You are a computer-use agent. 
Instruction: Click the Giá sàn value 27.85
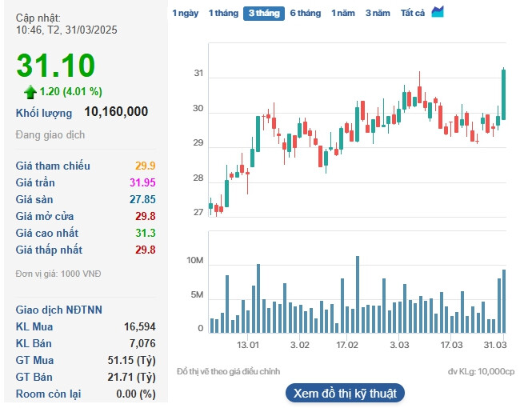coord(140,199)
